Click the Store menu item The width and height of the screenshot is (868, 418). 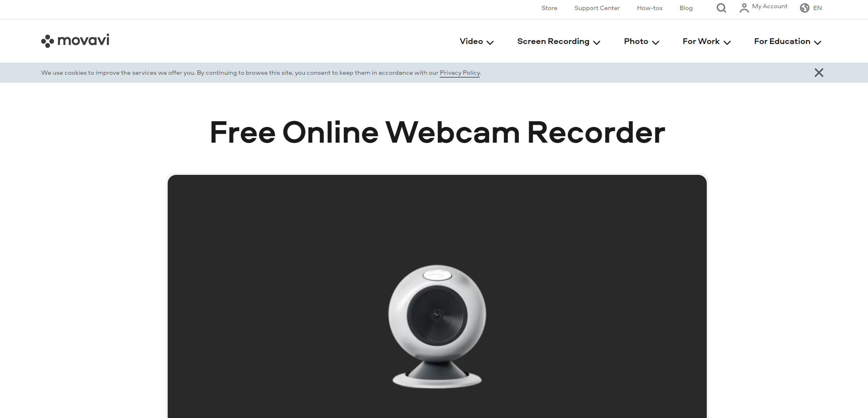pyautogui.click(x=549, y=8)
